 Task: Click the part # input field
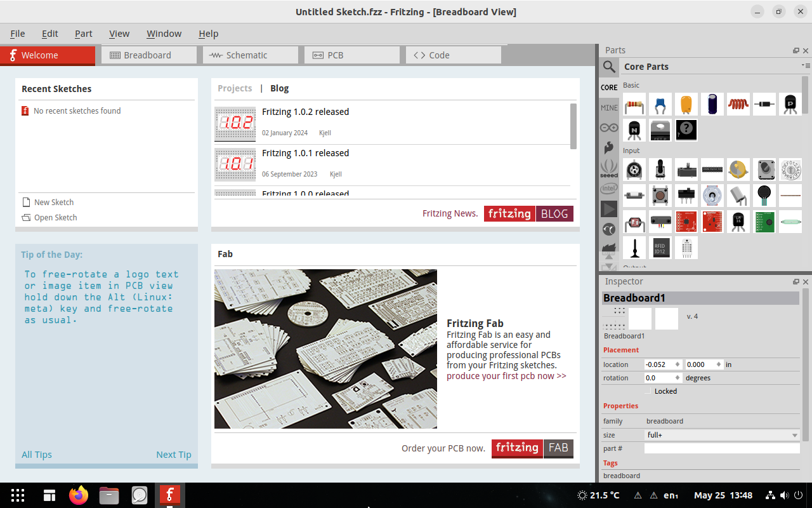(722, 448)
